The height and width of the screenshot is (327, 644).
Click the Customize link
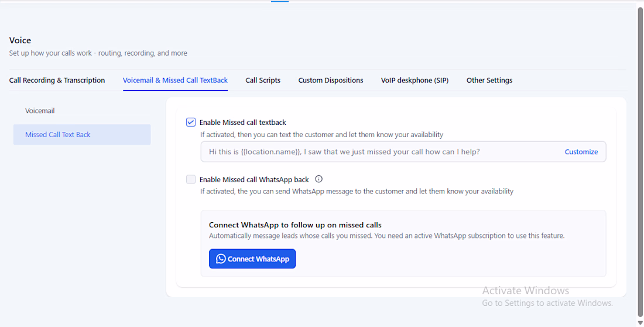click(581, 152)
